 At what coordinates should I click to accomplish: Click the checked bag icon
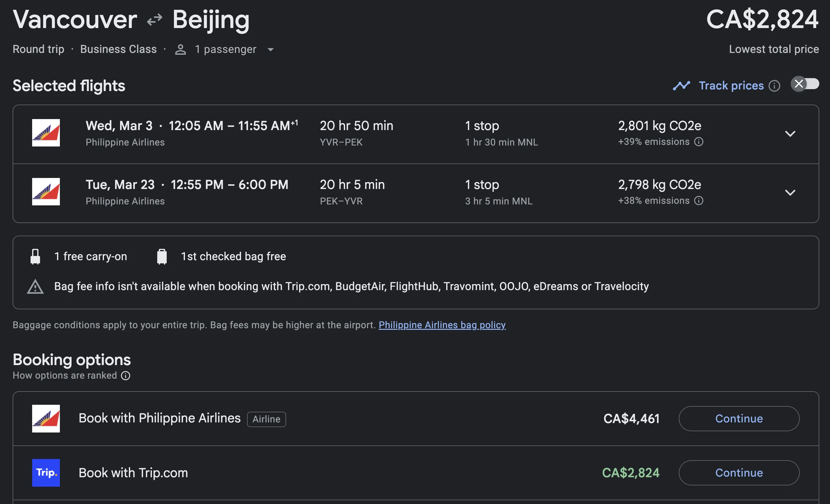tap(162, 256)
